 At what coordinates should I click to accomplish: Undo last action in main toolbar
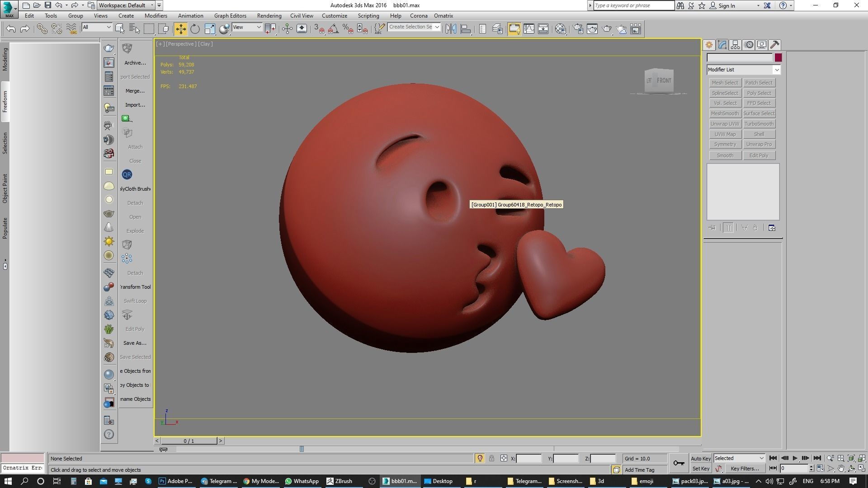(11, 29)
